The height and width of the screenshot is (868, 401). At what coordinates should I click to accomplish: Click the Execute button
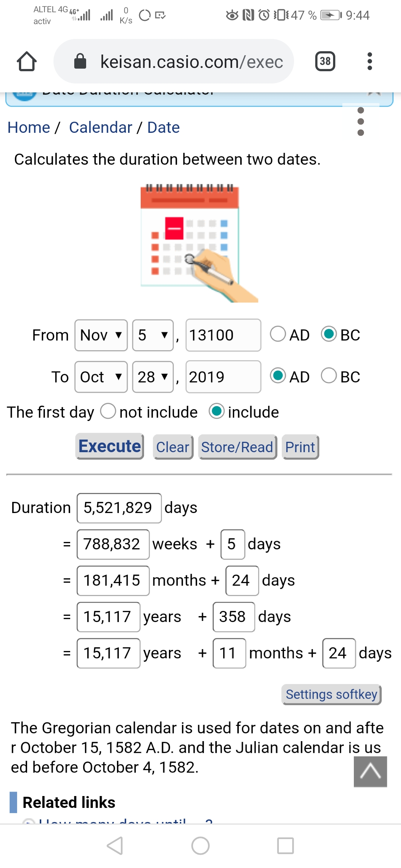pyautogui.click(x=110, y=446)
